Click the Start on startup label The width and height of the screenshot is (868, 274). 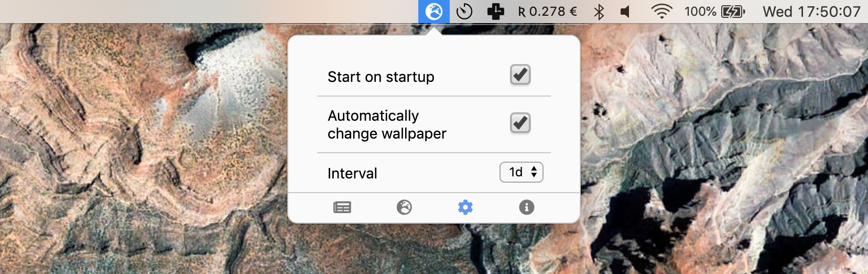click(381, 77)
